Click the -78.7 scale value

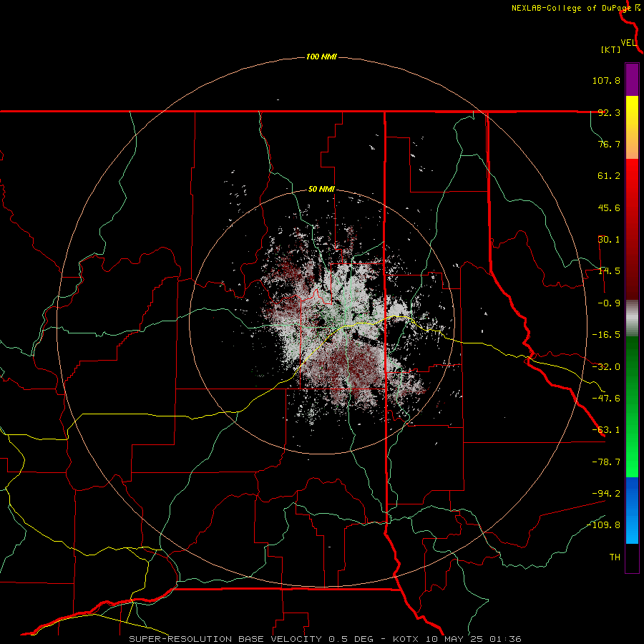coord(606,462)
